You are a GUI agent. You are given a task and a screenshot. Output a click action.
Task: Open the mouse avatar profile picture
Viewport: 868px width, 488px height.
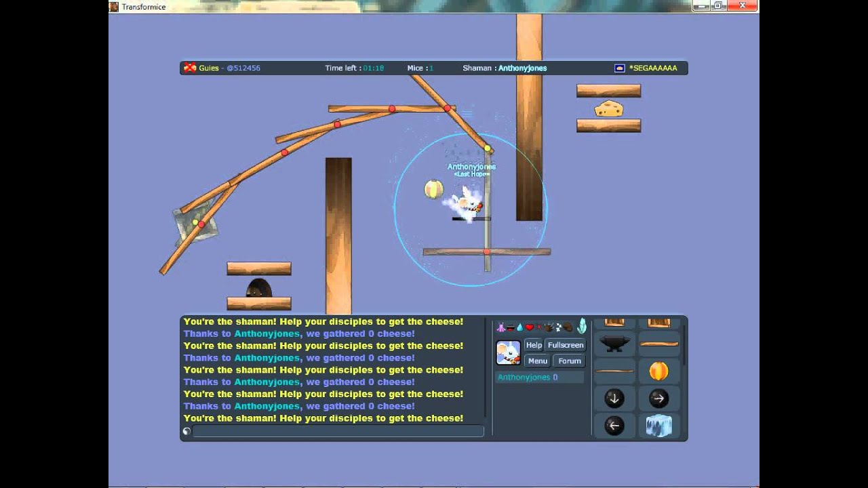tap(508, 352)
